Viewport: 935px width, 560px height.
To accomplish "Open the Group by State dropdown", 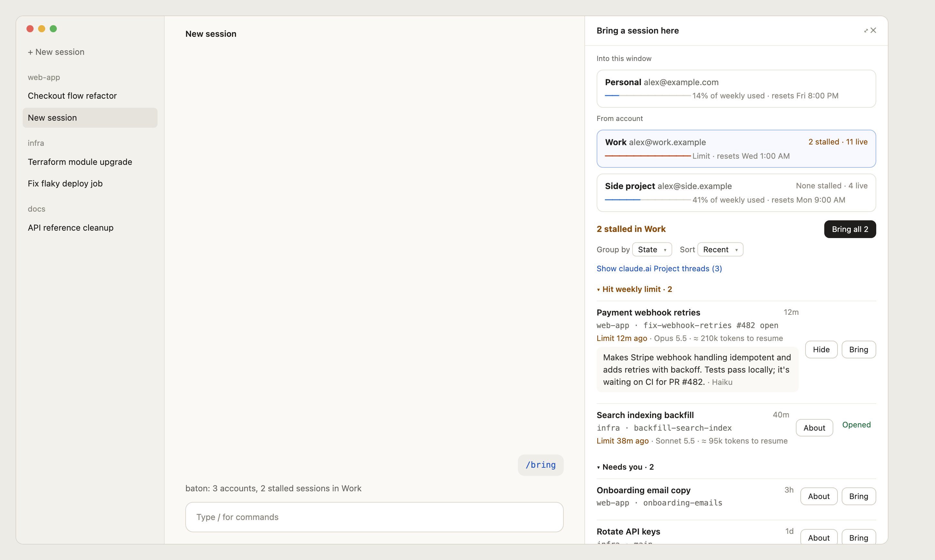I will (652, 249).
